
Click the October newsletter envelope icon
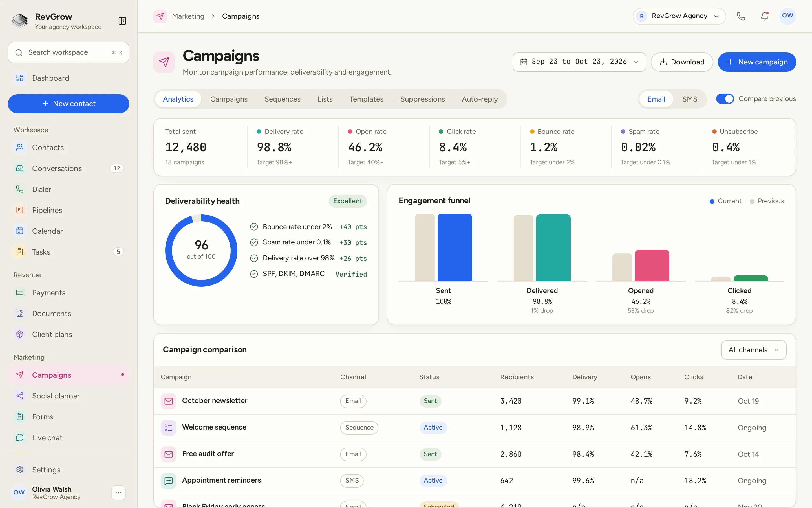168,401
